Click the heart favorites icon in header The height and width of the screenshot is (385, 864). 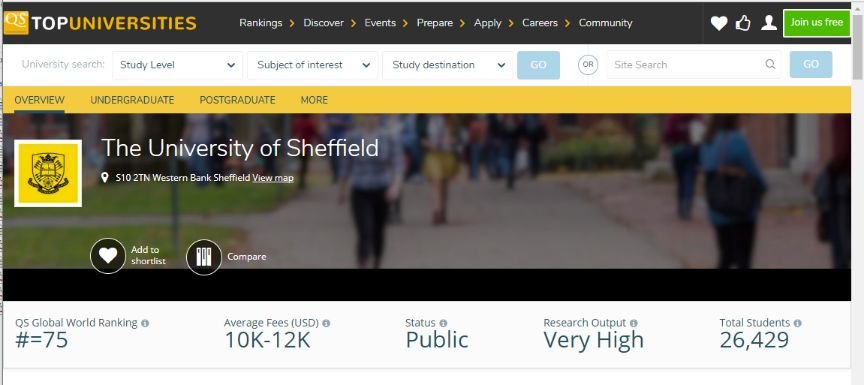click(719, 23)
